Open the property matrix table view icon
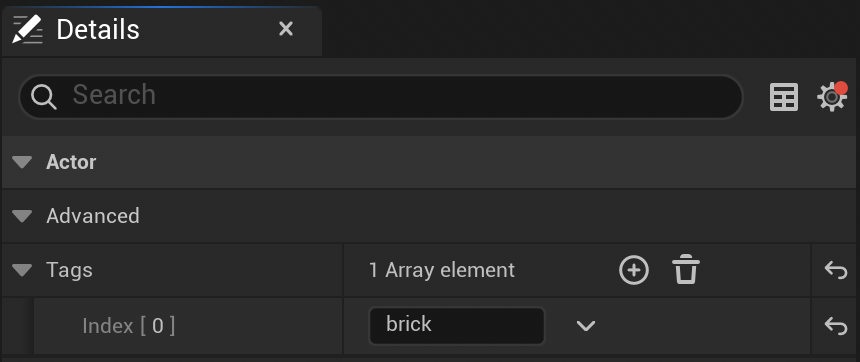Image resolution: width=860 pixels, height=362 pixels. pyautogui.click(x=784, y=97)
